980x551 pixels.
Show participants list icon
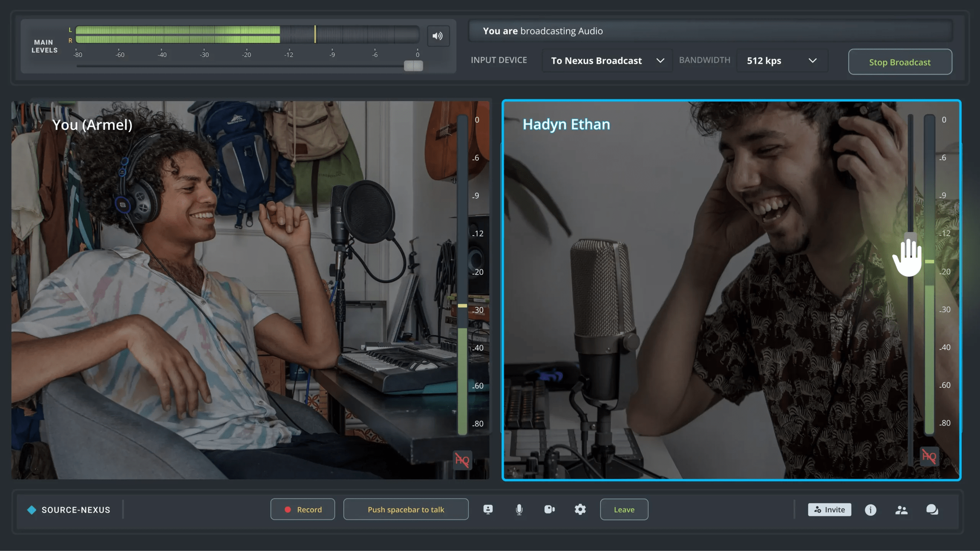(901, 510)
